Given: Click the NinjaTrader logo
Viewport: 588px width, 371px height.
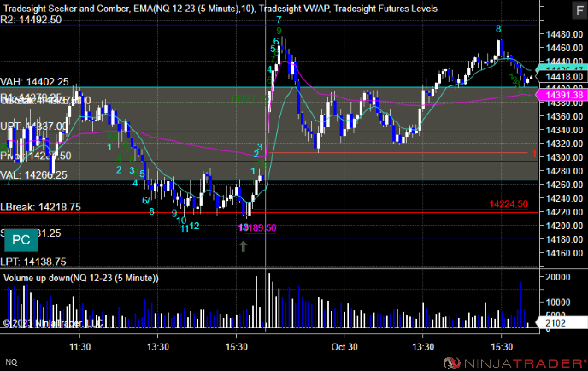Looking at the screenshot, I should tap(514, 362).
